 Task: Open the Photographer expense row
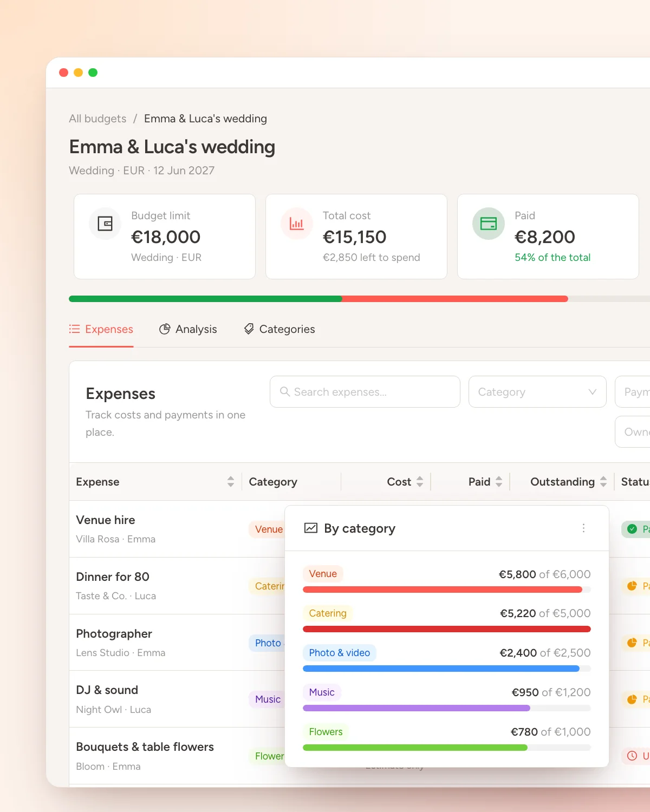[x=360, y=643]
